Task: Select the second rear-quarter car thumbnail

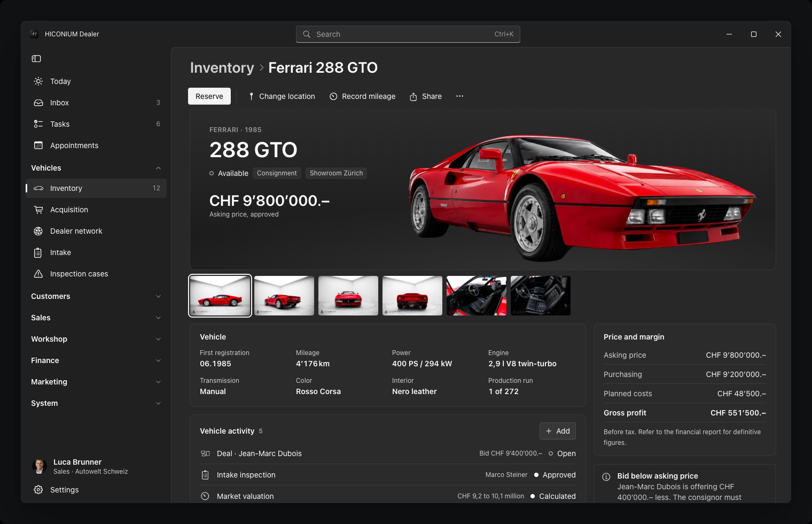Action: coord(284,296)
